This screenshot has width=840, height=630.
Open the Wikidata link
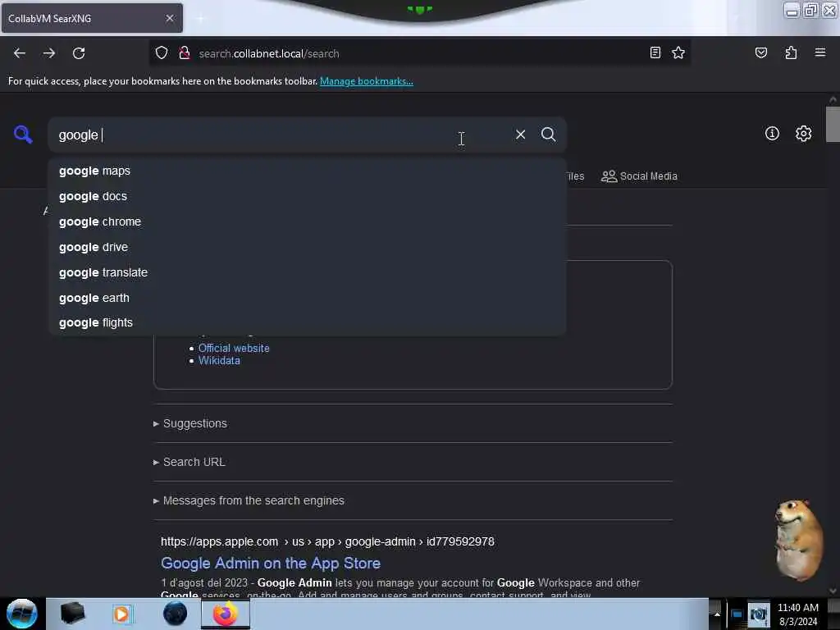point(219,361)
